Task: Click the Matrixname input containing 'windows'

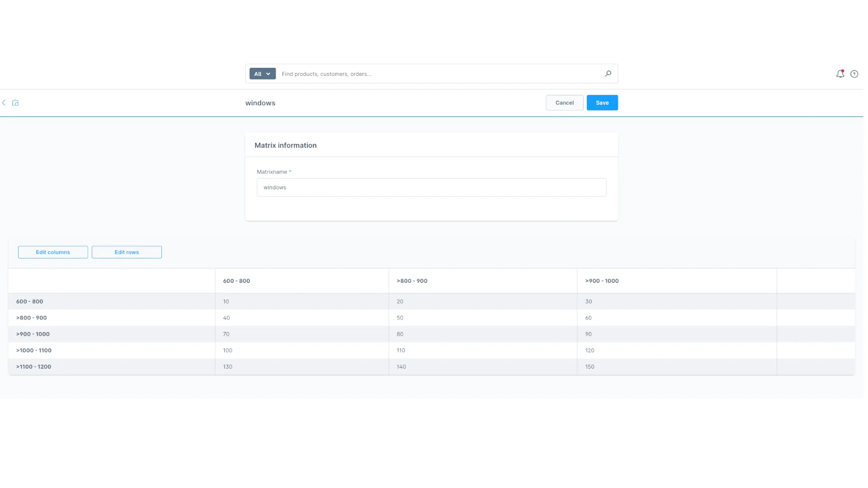Action: [431, 187]
